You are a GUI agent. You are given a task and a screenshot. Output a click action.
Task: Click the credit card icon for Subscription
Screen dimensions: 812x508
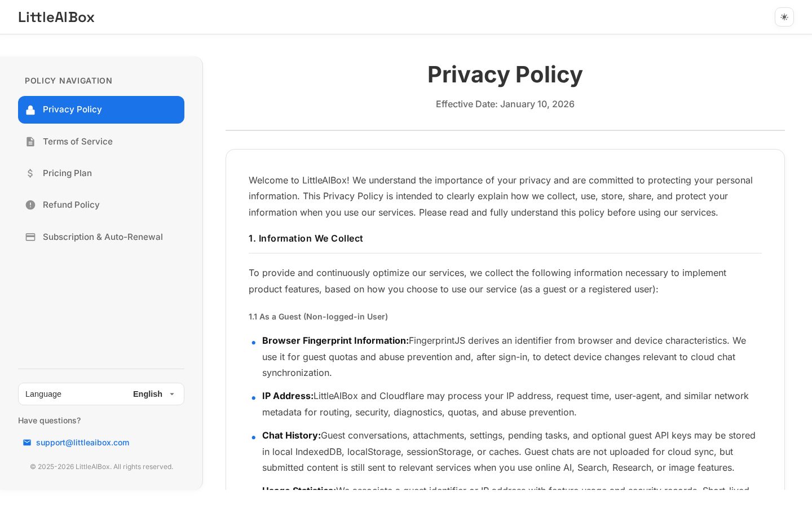tap(30, 237)
